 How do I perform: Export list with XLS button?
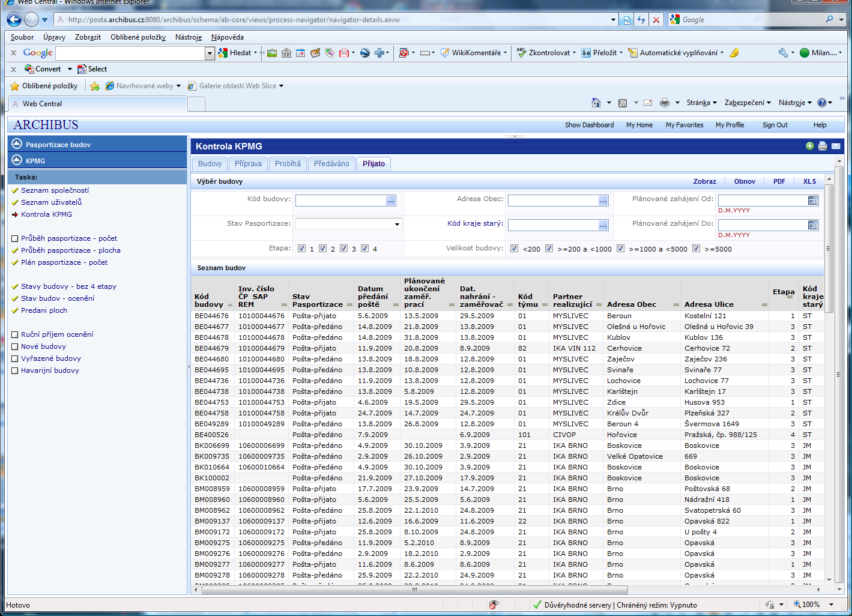click(809, 181)
